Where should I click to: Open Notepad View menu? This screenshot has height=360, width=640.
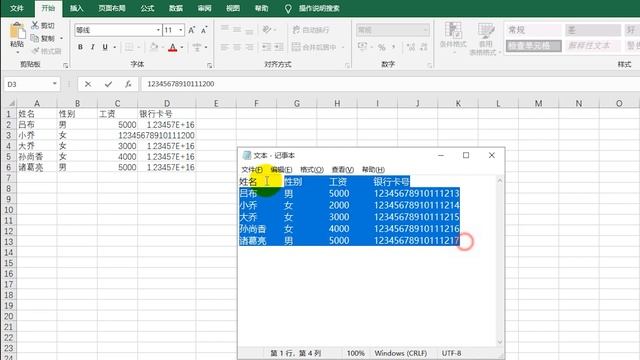tap(342, 169)
